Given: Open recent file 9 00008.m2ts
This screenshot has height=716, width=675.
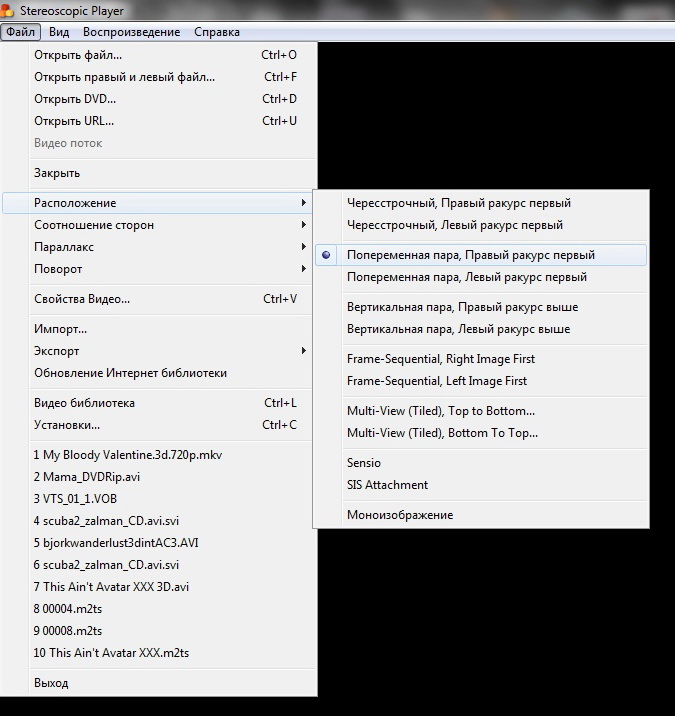Looking at the screenshot, I should [x=159, y=631].
